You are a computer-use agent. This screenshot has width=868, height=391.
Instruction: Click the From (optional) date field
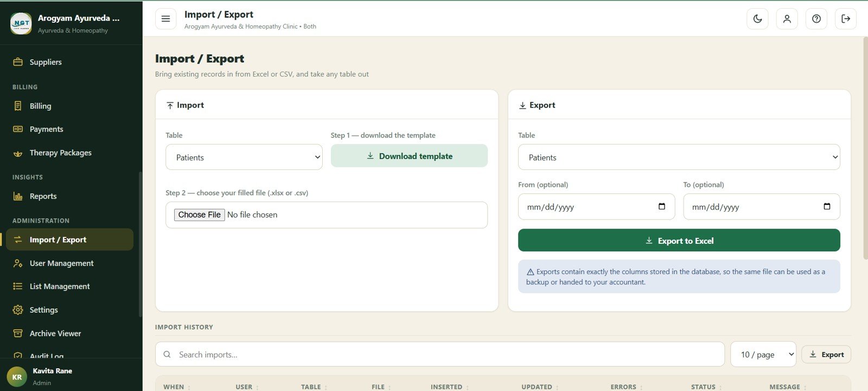click(x=597, y=206)
